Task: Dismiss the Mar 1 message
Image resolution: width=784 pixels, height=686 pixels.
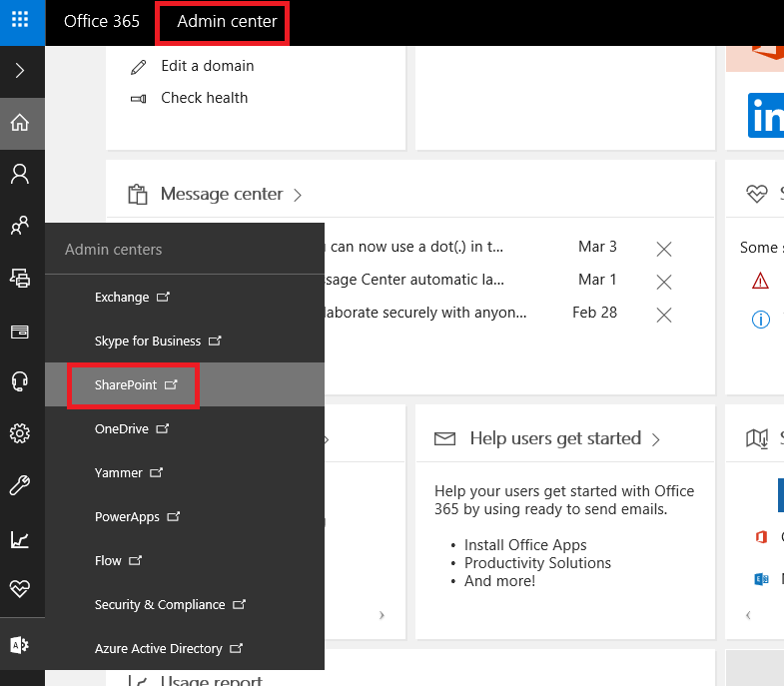Action: [664, 282]
